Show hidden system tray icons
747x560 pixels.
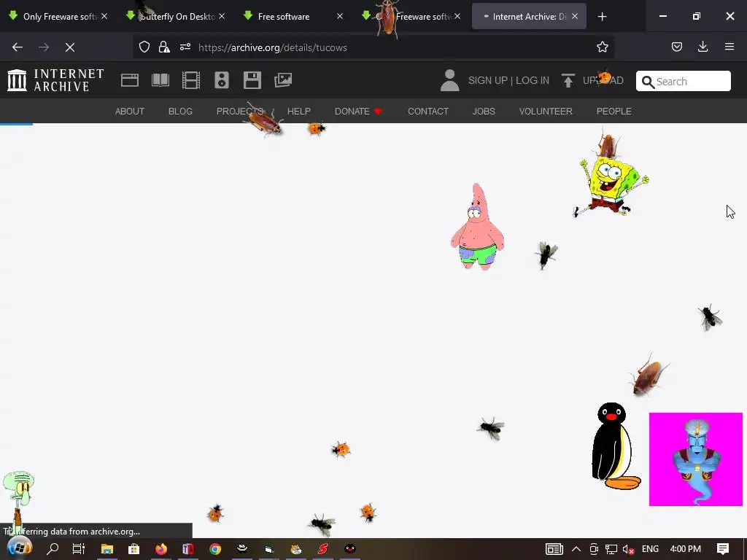point(576,549)
